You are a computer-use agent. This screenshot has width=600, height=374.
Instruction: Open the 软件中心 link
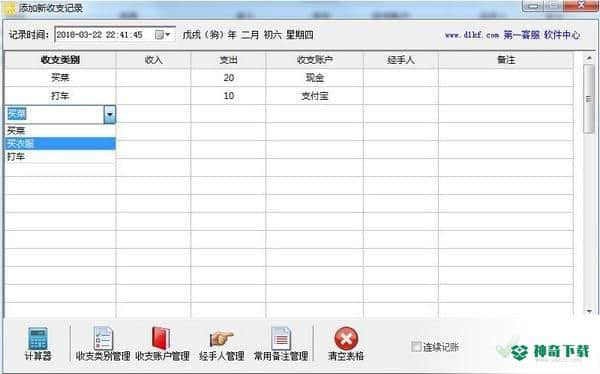pyautogui.click(x=561, y=35)
